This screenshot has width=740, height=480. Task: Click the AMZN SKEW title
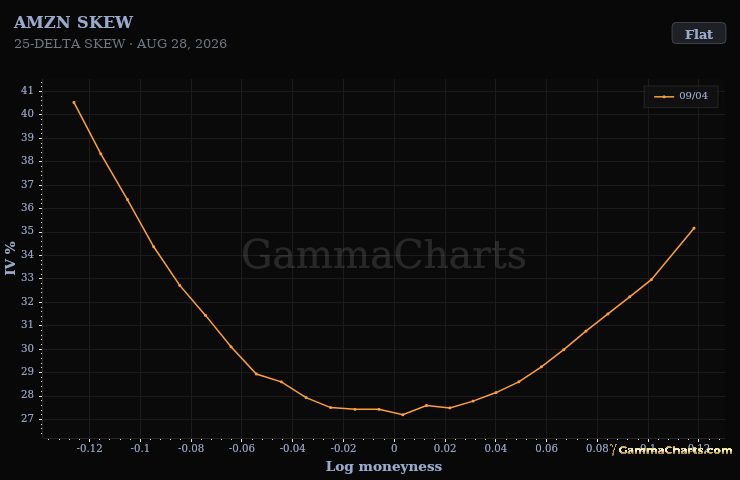click(x=74, y=22)
